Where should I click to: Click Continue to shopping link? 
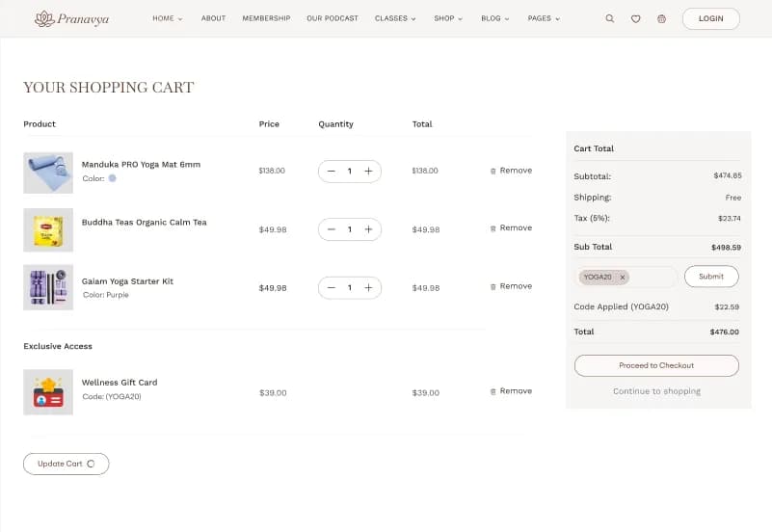pos(656,391)
